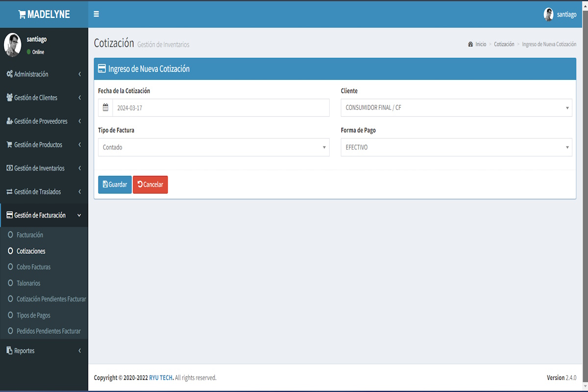The height and width of the screenshot is (392, 588).
Task: Open the Cliente dropdown
Action: click(456, 108)
